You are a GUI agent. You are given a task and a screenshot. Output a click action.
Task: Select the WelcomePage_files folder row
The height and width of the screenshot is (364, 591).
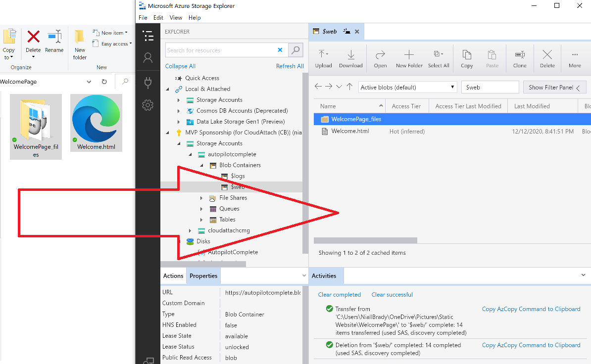tap(452, 119)
